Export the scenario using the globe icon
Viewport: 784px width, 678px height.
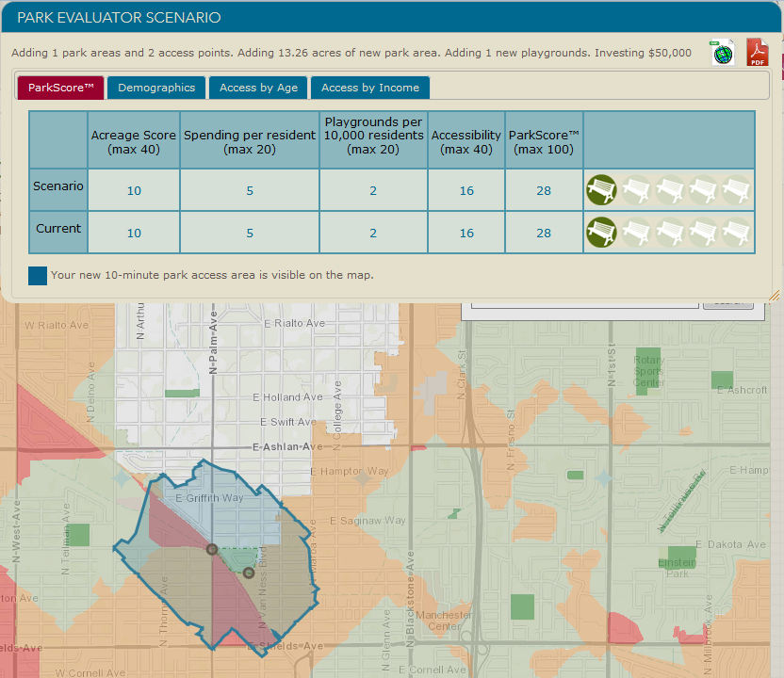tap(722, 53)
